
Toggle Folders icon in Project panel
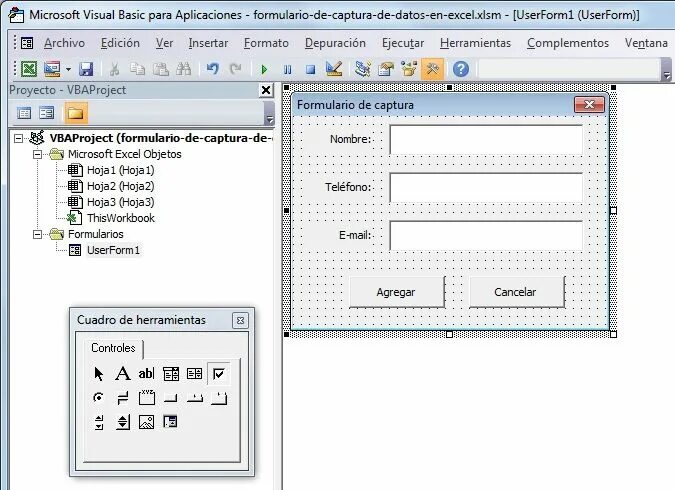[75, 113]
